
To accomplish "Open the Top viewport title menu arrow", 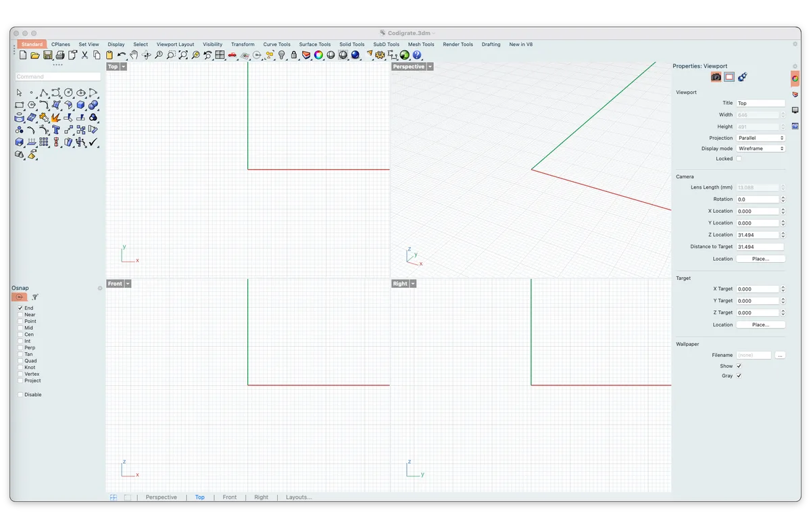I will pos(124,67).
